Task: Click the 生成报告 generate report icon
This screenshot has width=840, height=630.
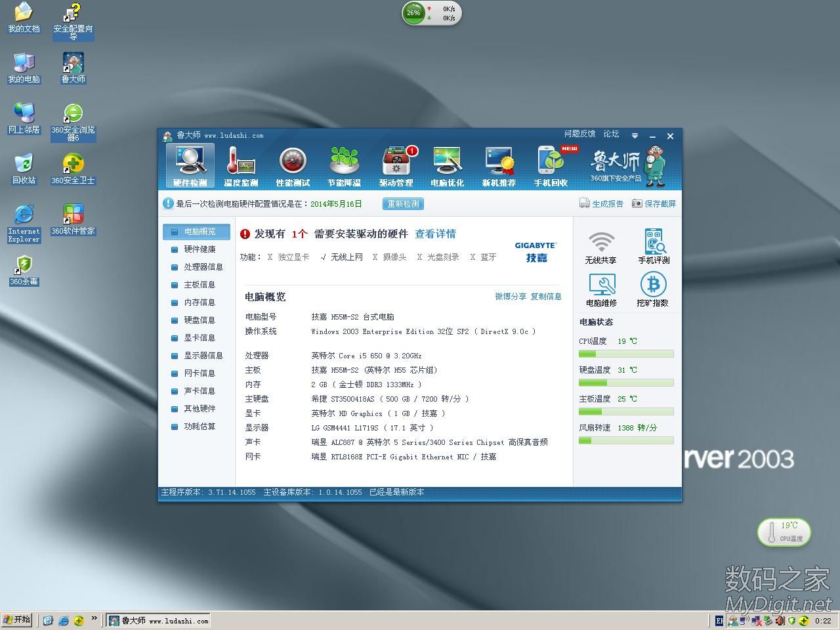Action: tap(584, 203)
